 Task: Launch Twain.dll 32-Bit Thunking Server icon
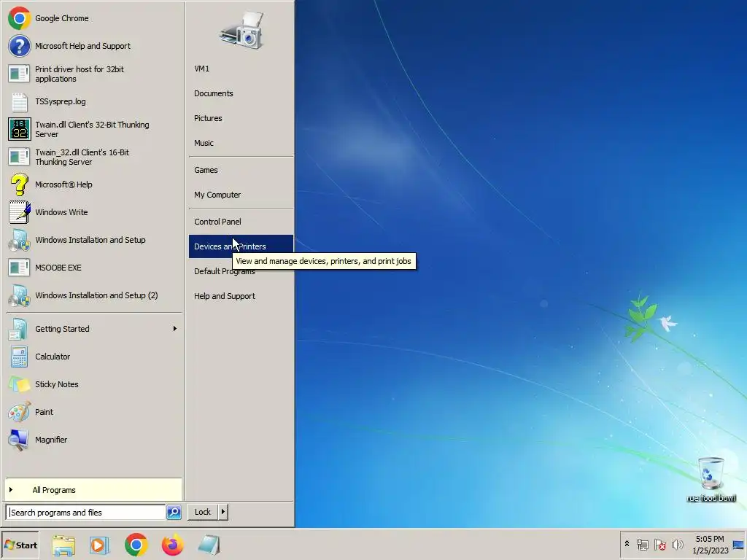coord(20,129)
